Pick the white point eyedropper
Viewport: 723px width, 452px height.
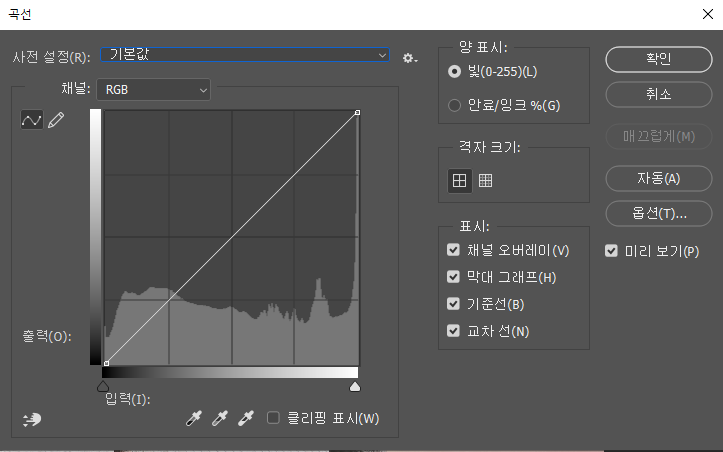[246, 418]
